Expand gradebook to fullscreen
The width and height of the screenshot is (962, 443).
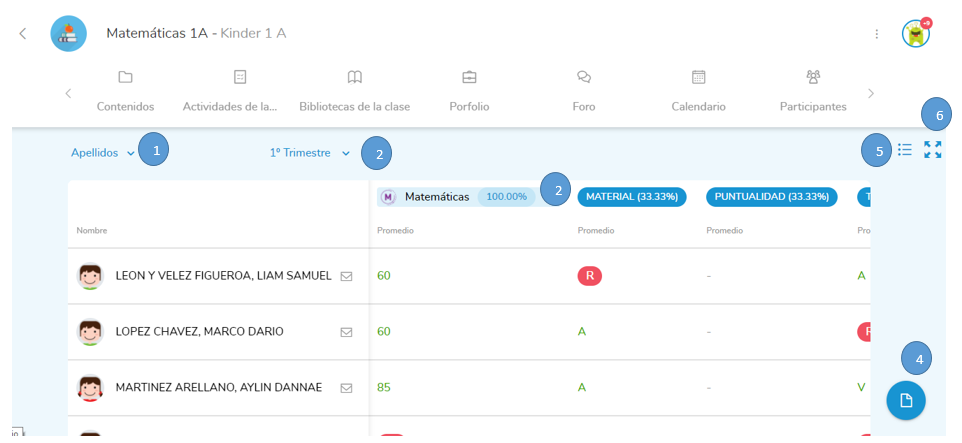pos(933,150)
